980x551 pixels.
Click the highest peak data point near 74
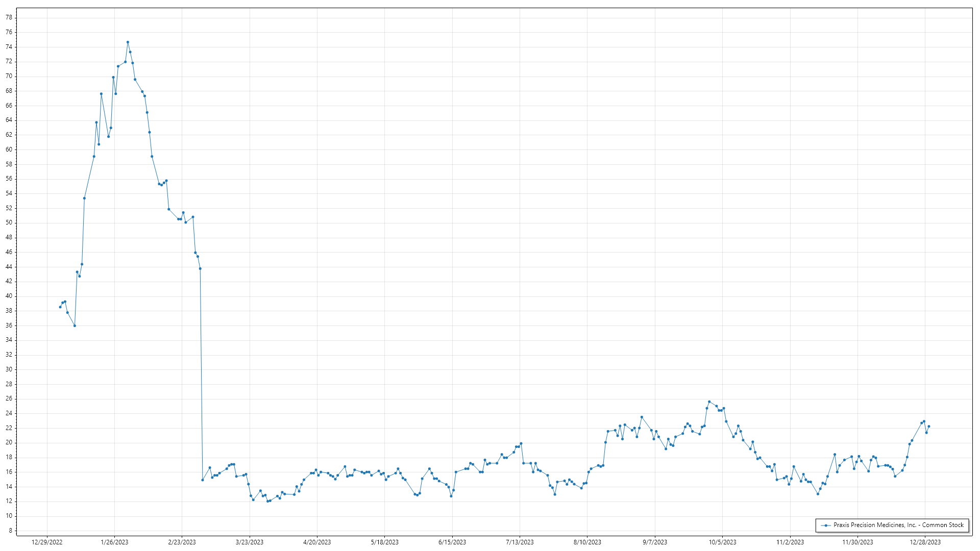pos(128,42)
